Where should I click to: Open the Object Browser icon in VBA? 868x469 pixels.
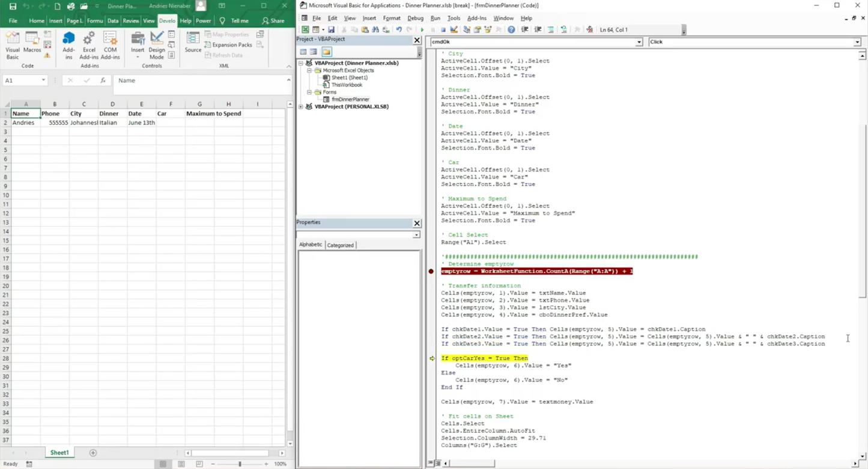pos(488,29)
